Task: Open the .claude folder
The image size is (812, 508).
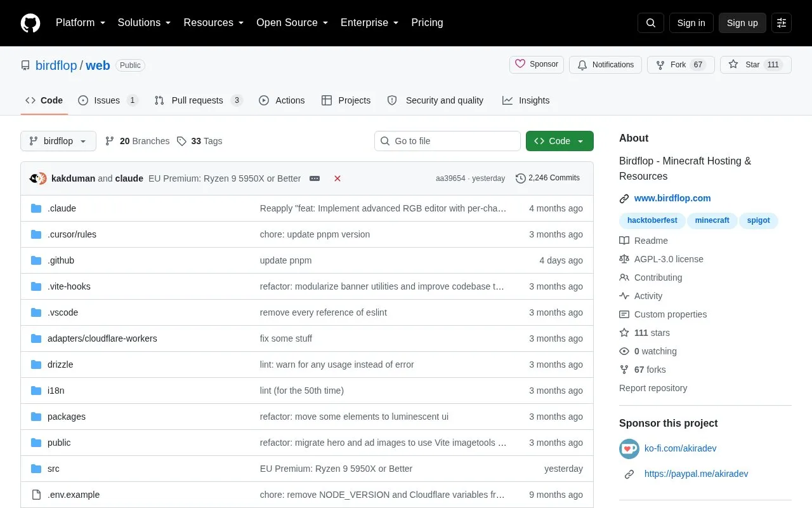Action: click(x=62, y=208)
